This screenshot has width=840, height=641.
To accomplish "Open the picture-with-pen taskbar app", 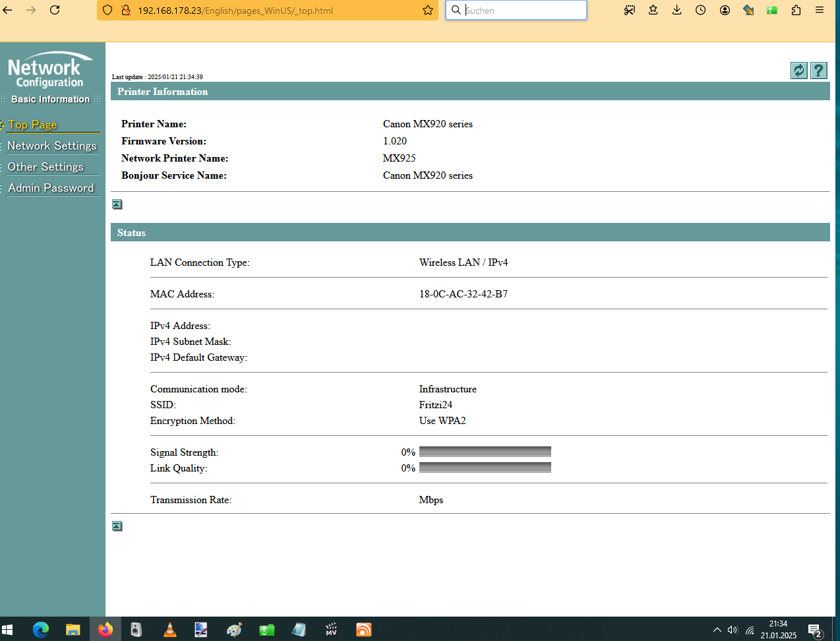I will [x=201, y=630].
